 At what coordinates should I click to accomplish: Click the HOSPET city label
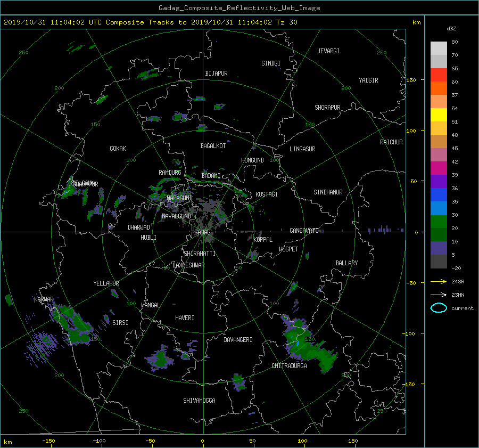coord(288,249)
